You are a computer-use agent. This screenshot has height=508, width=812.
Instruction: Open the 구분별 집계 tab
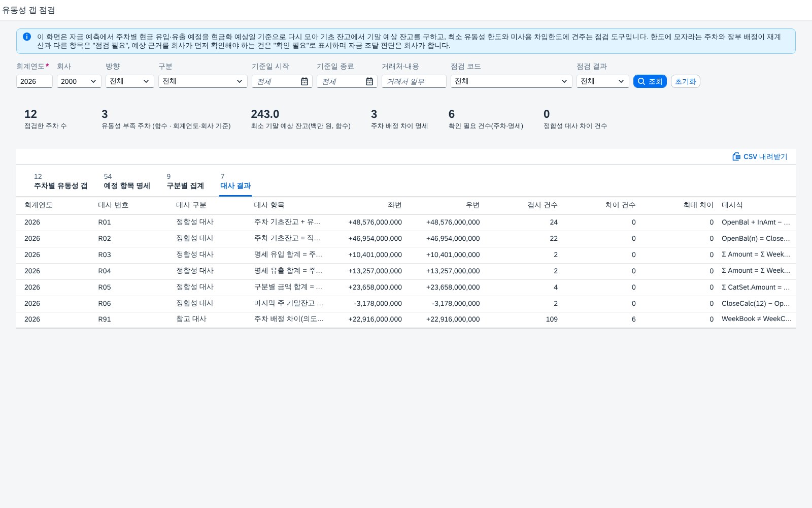185,181
